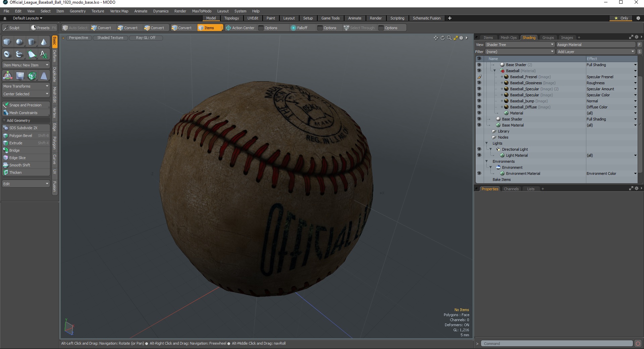
Task: Toggle visibility of Base Shader (2)
Action: click(x=479, y=65)
